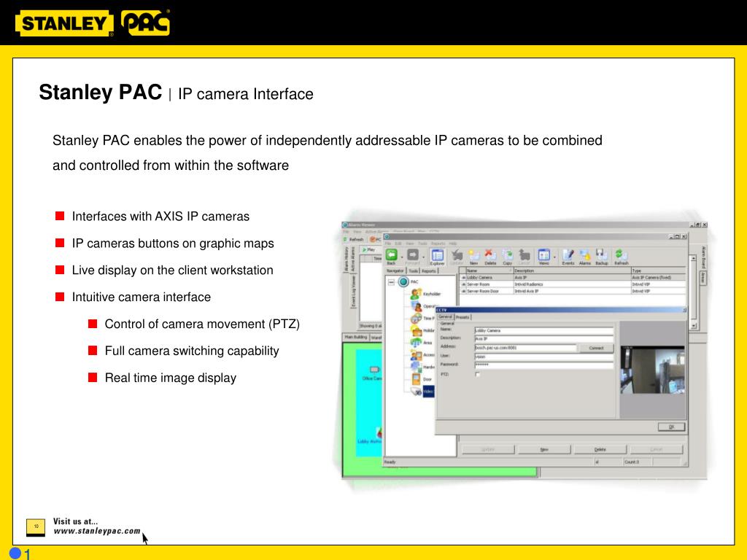
Task: Select the Presets tab in CCTV dialog
Action: click(462, 316)
